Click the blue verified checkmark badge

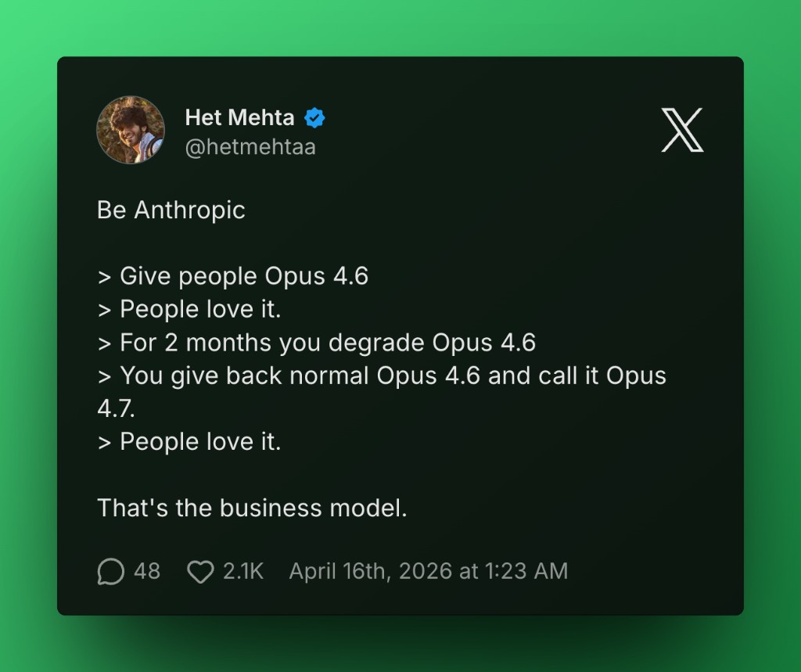point(315,118)
